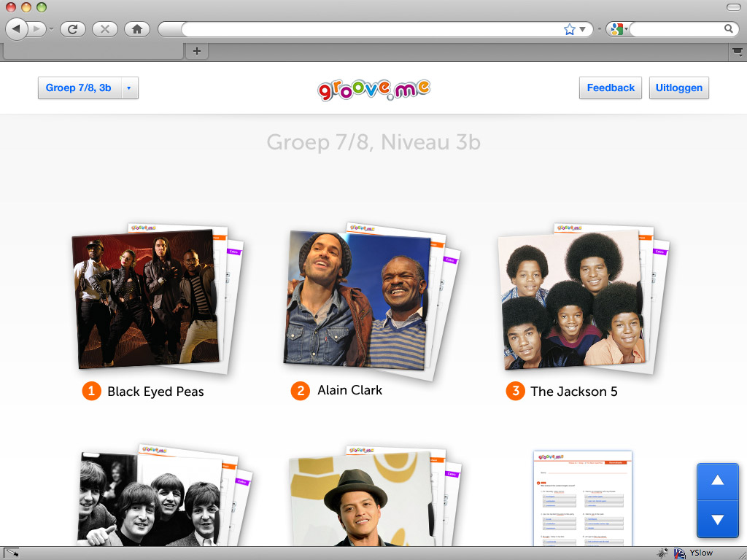Click the stop loading button
Screen dimensions: 747x560
tap(105, 29)
